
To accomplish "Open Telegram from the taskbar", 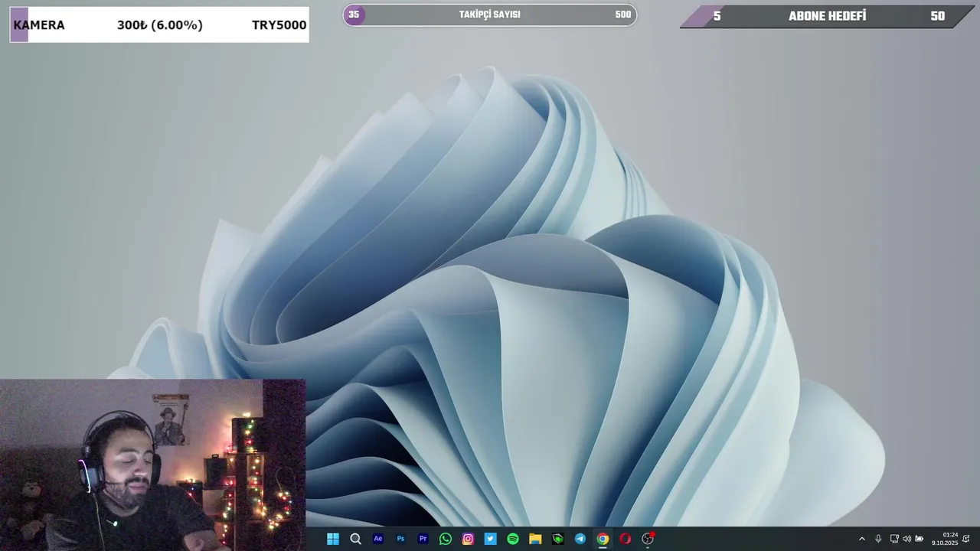I will pyautogui.click(x=580, y=539).
